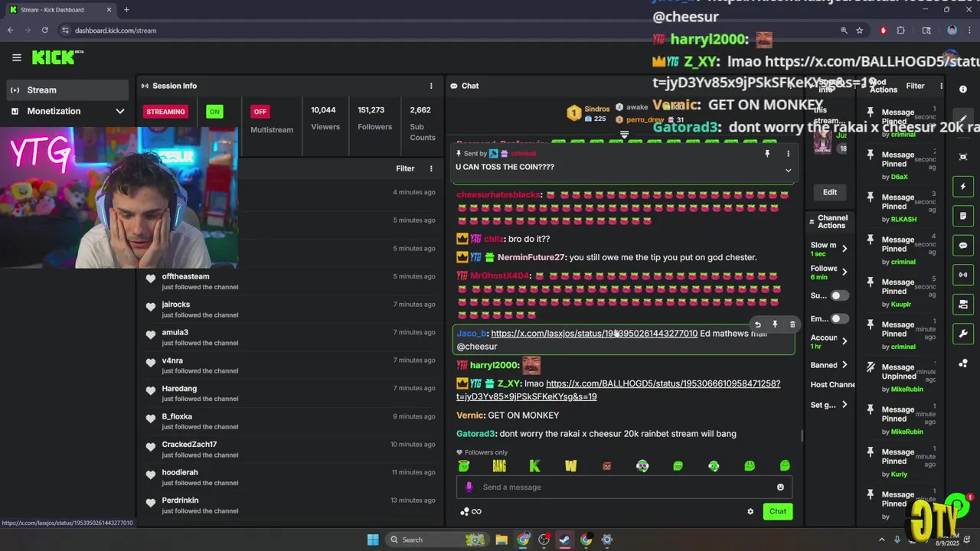
Task: Collapse the pinned message with chevron
Action: click(788, 170)
